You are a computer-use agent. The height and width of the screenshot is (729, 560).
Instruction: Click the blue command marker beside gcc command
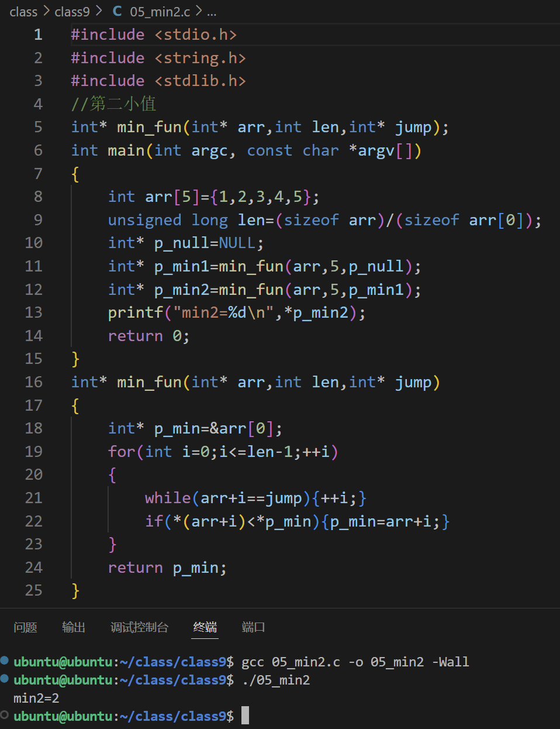pos(5,661)
